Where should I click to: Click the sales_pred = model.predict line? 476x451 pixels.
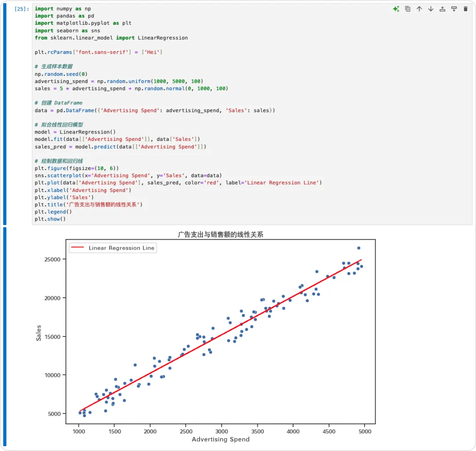coord(120,147)
